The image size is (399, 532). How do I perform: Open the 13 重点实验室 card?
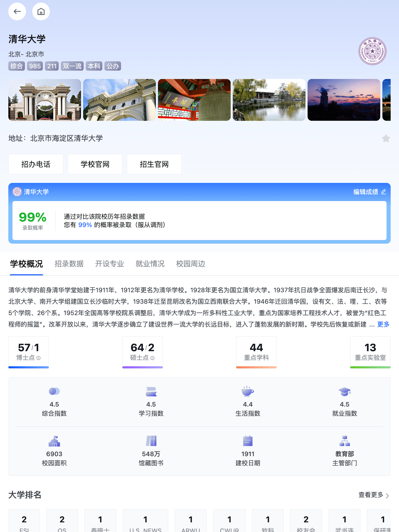[370, 352]
